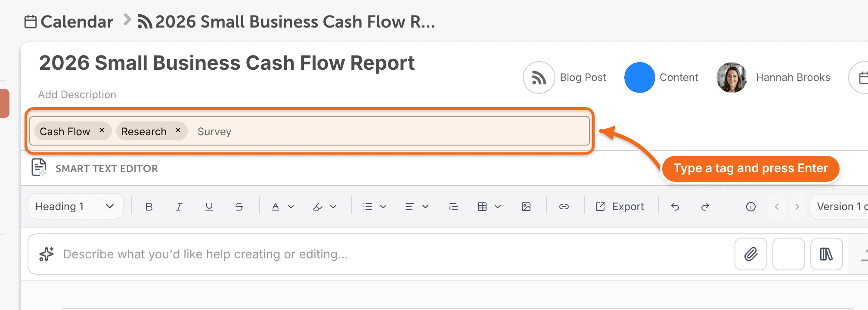Attach a file with the paperclip icon
This screenshot has width=868, height=310.
(x=751, y=254)
